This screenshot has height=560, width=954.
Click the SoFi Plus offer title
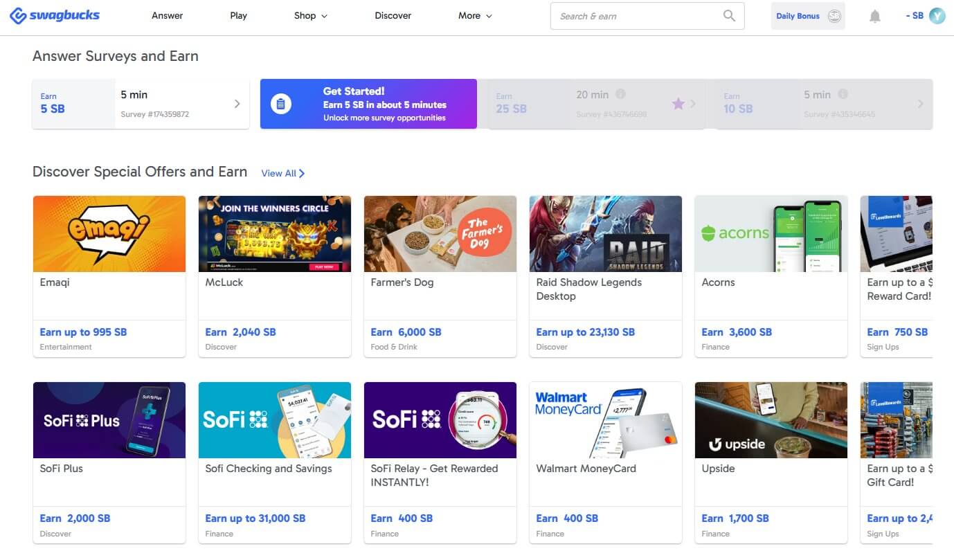[61, 469]
